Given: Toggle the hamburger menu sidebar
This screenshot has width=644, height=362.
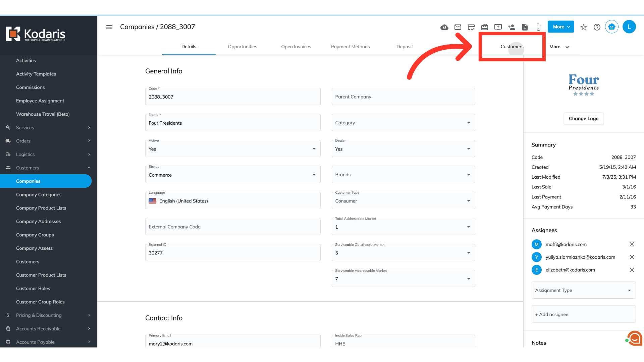Looking at the screenshot, I should coord(109,27).
